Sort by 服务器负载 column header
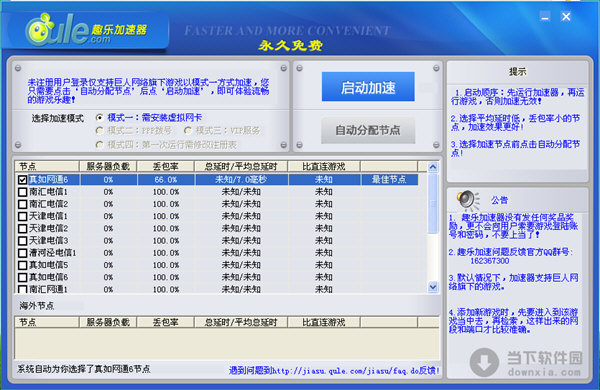 pyautogui.click(x=108, y=166)
